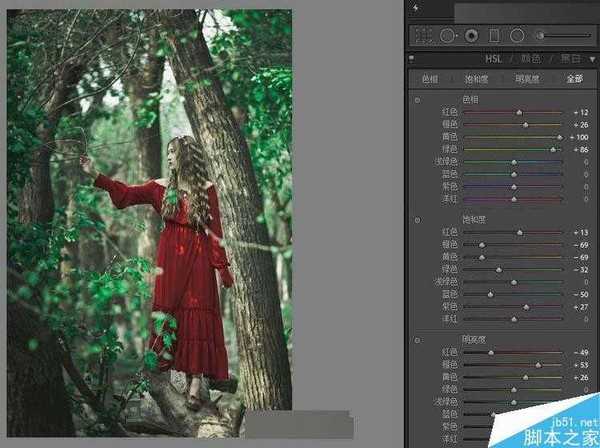Collapse the HSL panel with the triangle

click(x=590, y=59)
